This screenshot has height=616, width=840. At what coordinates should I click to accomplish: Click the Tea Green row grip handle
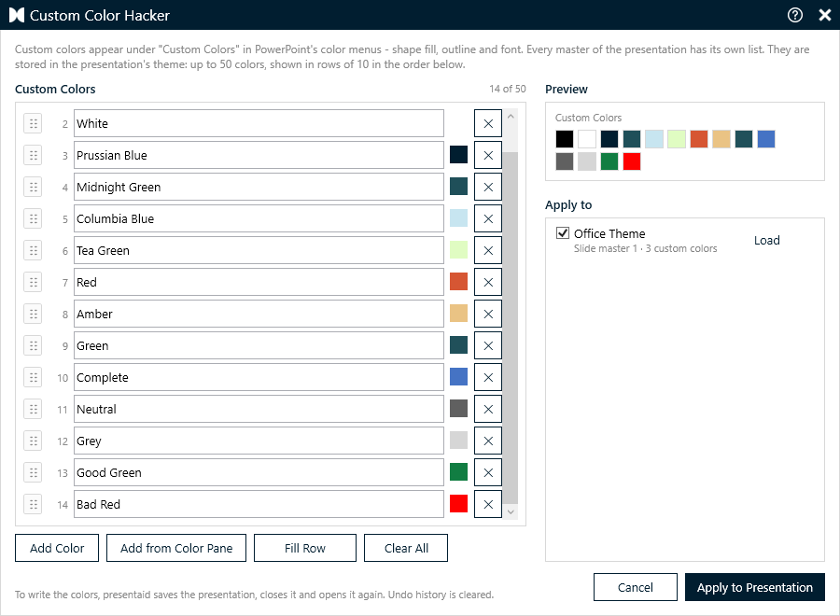34,250
